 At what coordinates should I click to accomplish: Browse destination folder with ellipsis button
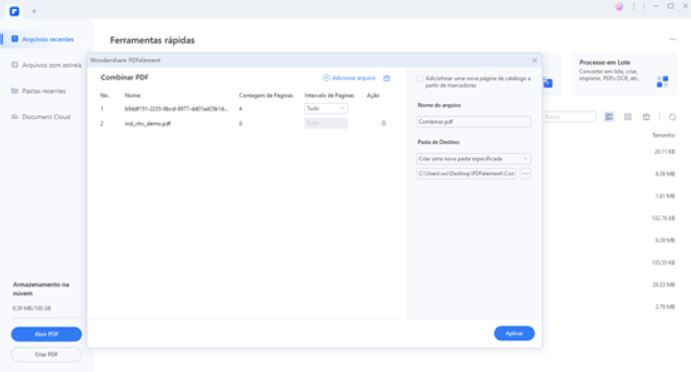[525, 174]
